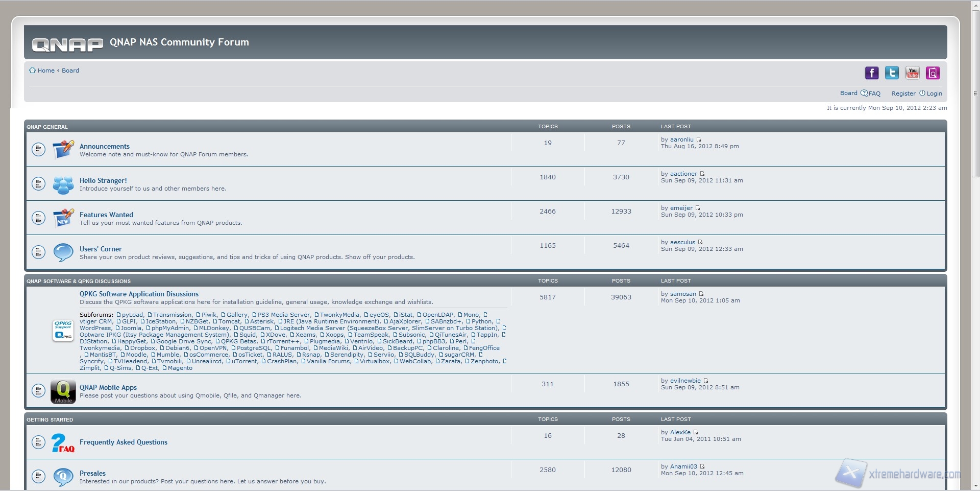Open QPKG Software Application Disussions forum
980x491 pixels.
[139, 294]
